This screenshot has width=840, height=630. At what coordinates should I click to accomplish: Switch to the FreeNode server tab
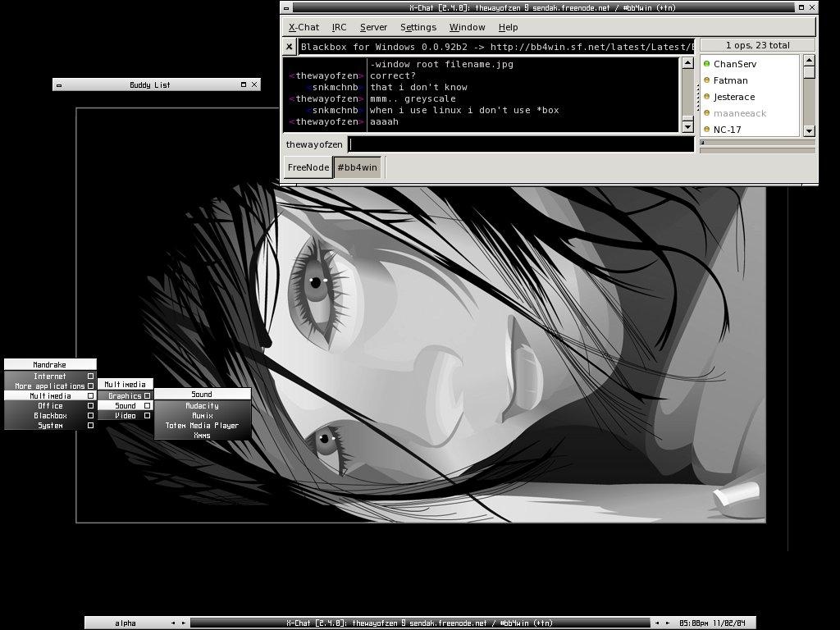[x=308, y=167]
